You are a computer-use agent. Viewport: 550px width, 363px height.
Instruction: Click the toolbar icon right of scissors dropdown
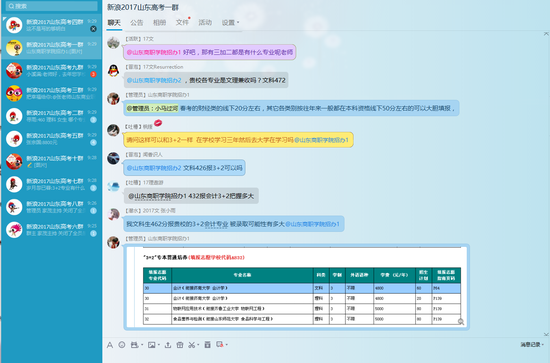[x=208, y=345]
